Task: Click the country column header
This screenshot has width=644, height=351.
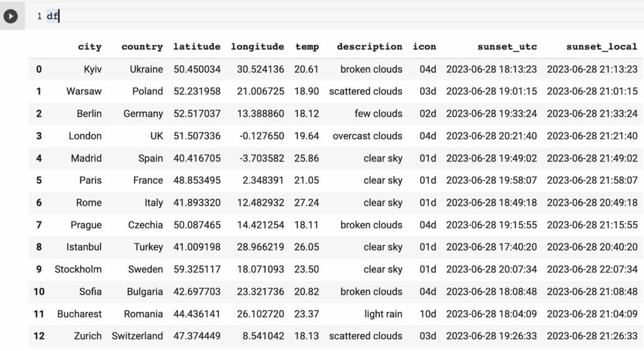Action: coord(142,47)
